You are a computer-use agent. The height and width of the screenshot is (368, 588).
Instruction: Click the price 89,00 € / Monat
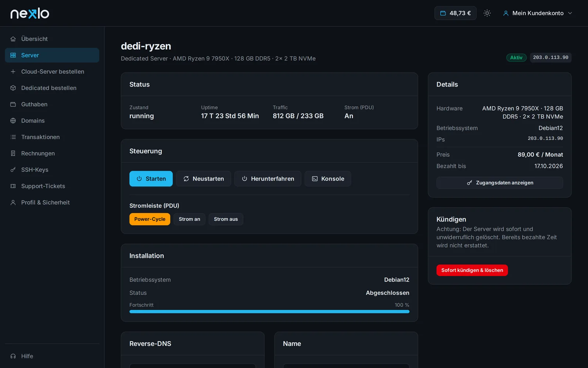point(540,155)
